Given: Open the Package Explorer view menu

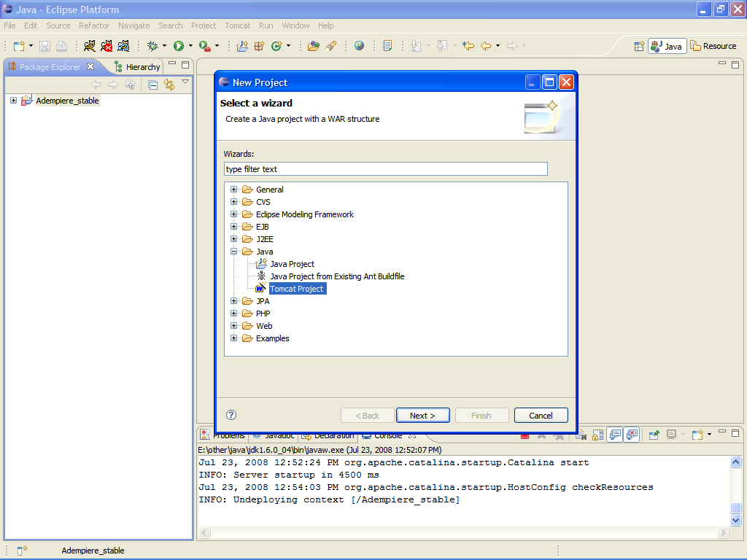Looking at the screenshot, I should (185, 82).
